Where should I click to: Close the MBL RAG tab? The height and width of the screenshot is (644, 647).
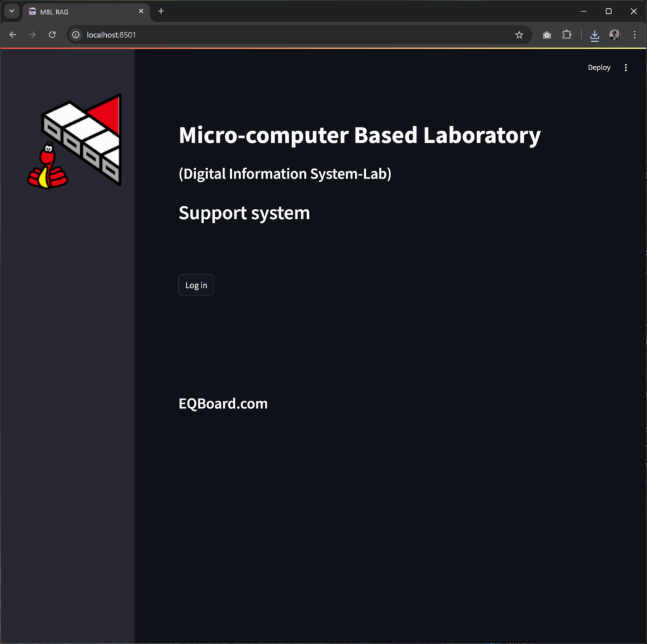click(141, 11)
